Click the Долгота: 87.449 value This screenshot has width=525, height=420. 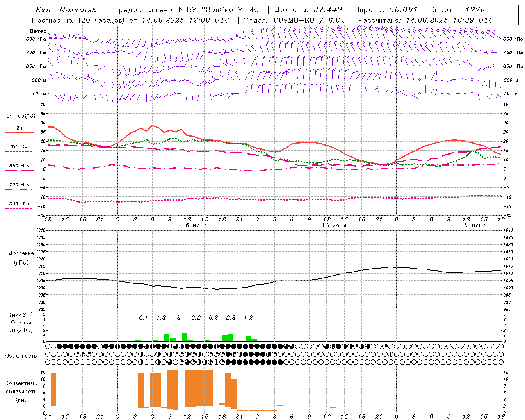tap(308, 10)
